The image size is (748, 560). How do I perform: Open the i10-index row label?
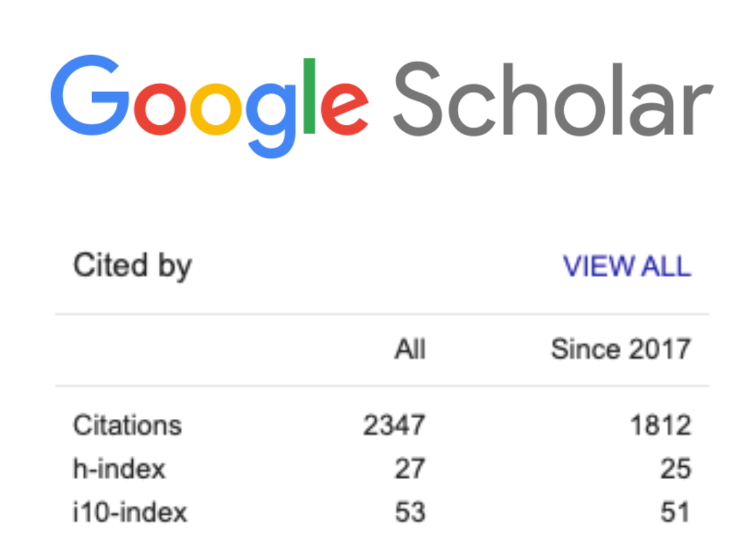click(130, 512)
